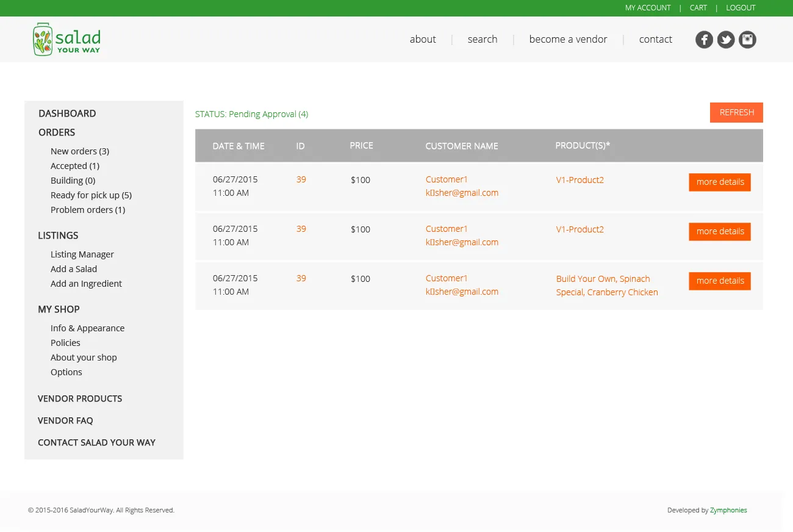Go to the about page

[423, 39]
